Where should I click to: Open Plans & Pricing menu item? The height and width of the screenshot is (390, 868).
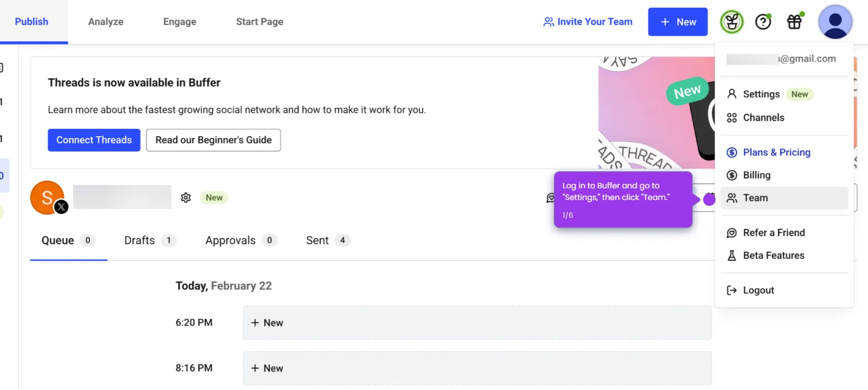tap(784, 152)
